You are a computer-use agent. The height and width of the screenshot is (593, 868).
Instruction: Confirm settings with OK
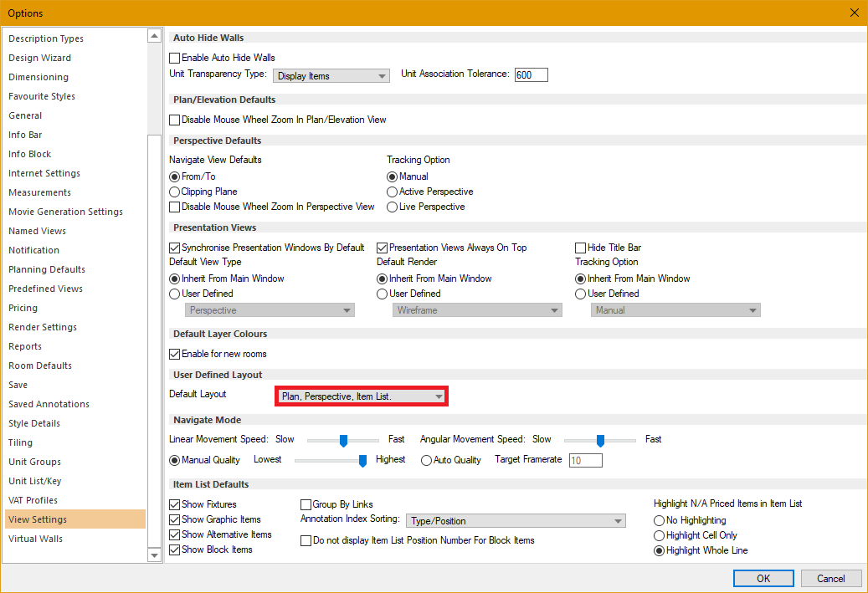(763, 578)
